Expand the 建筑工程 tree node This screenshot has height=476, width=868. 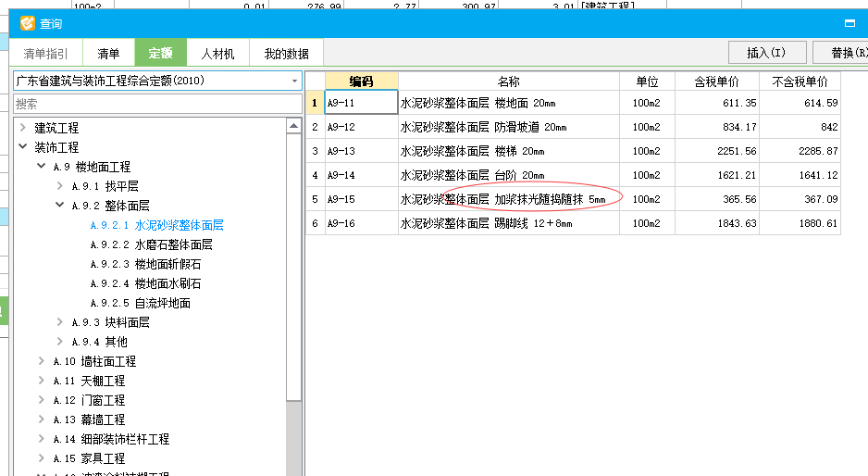23,128
